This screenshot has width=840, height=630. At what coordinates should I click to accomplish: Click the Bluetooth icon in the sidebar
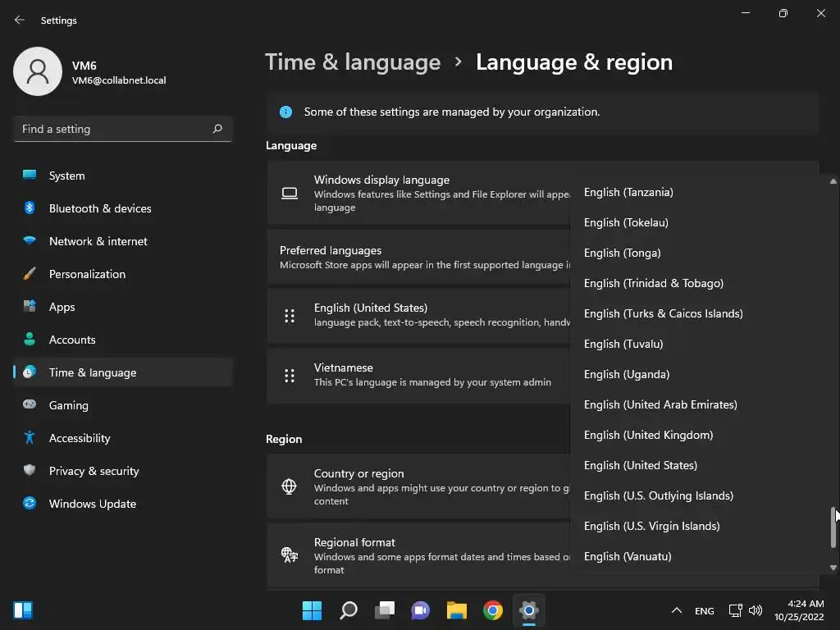pos(30,208)
